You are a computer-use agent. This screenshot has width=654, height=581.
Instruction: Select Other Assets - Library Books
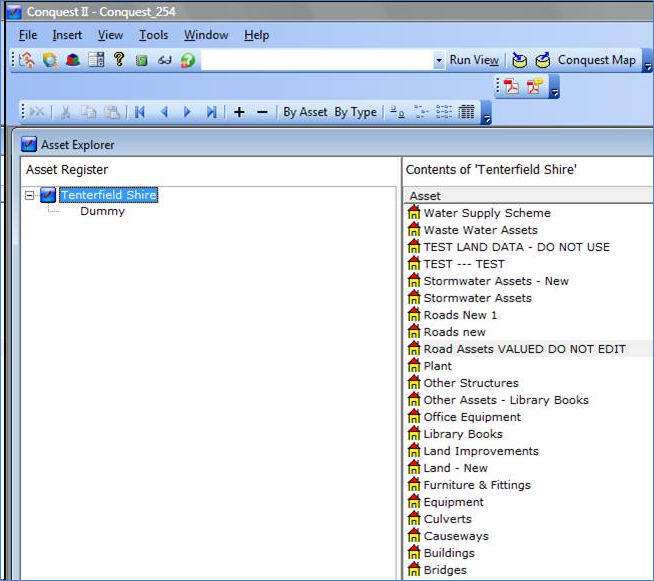(506, 400)
